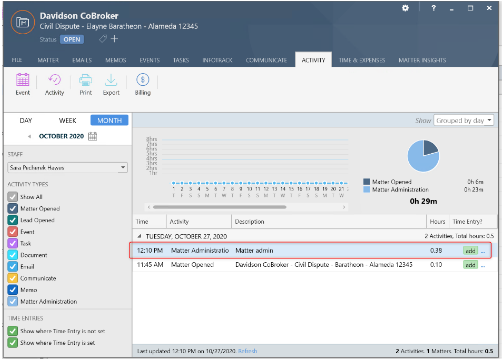This screenshot has width=504, height=361.
Task: Sort by the Time column header
Action: (150, 222)
